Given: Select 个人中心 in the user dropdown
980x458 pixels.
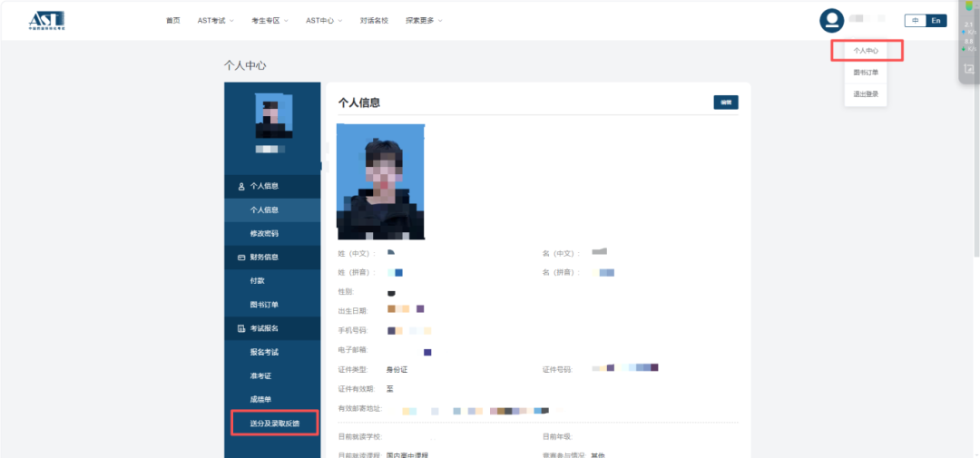Looking at the screenshot, I should pos(866,51).
